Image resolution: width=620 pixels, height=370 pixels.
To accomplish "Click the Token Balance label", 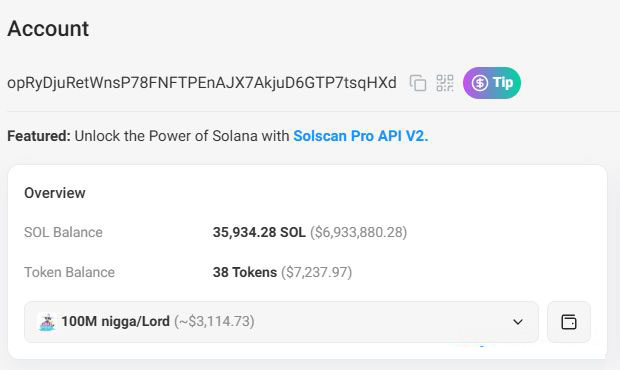I will coord(69,272).
